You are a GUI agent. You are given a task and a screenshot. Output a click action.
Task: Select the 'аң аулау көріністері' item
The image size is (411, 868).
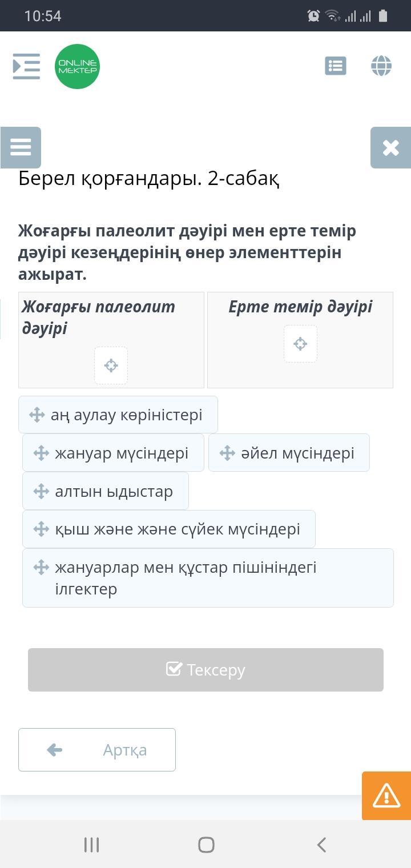(126, 415)
